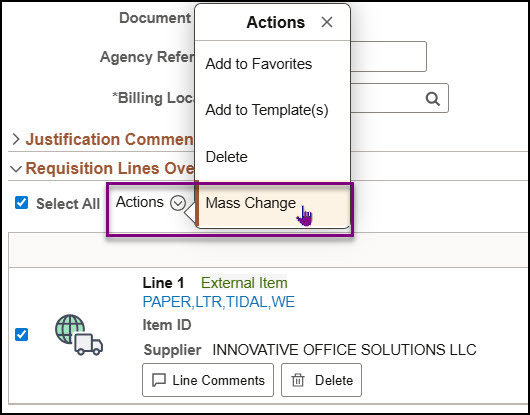Click the Select All label text
Image resolution: width=530 pixels, height=415 pixels.
(x=68, y=204)
